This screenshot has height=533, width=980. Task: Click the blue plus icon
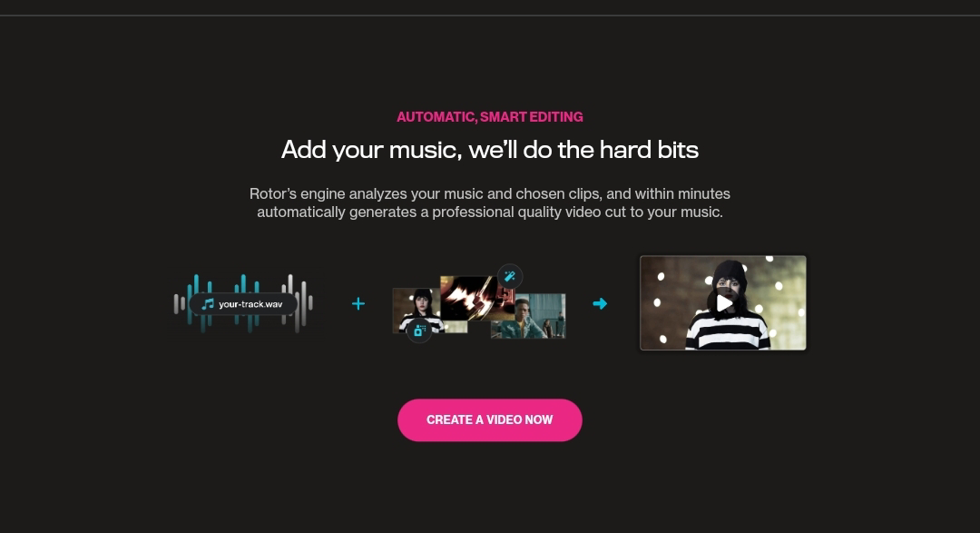[x=358, y=303]
